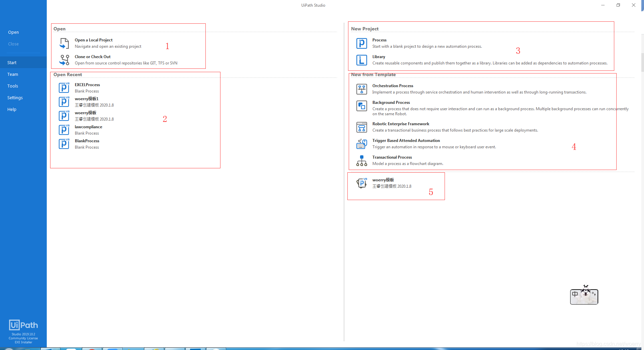Click the Trigger Based Attended Automation icon

(x=362, y=144)
